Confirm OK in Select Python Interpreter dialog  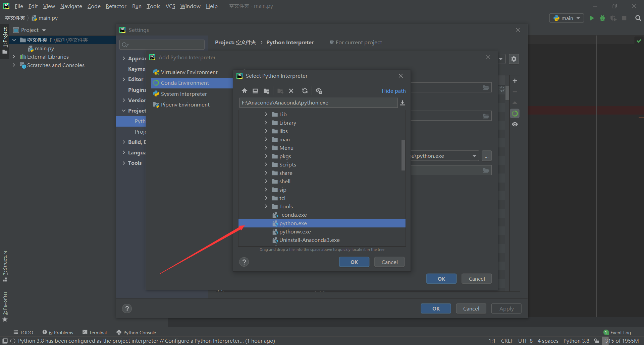(x=354, y=262)
